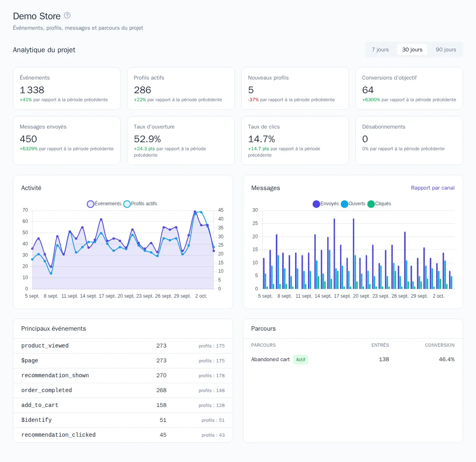
Task: Click the Actif status badge
Action: [x=301, y=360]
